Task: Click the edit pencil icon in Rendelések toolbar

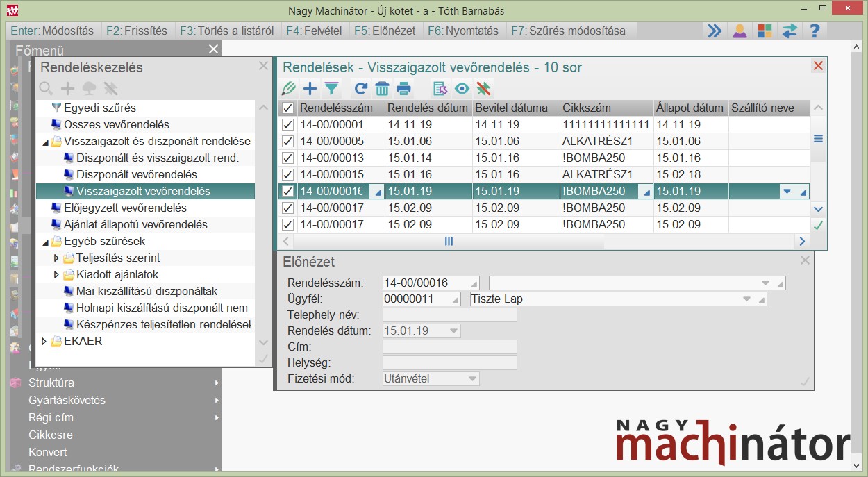Action: [289, 88]
